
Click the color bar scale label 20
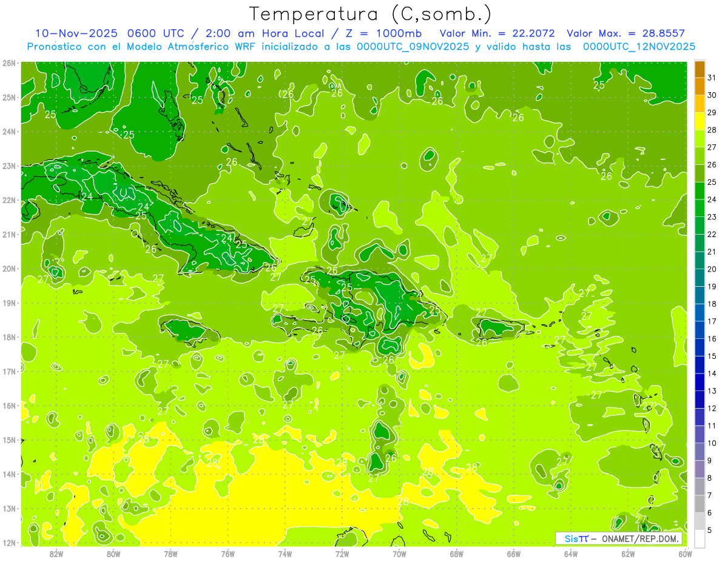[712, 269]
